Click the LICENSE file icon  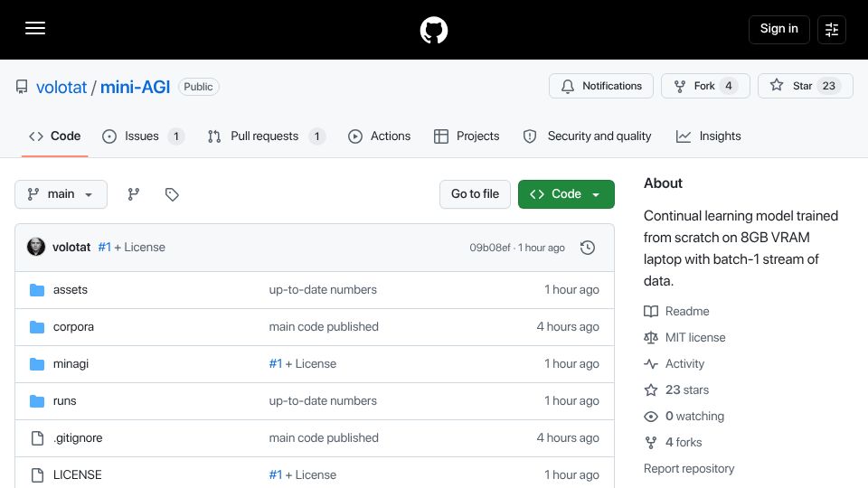[37, 475]
